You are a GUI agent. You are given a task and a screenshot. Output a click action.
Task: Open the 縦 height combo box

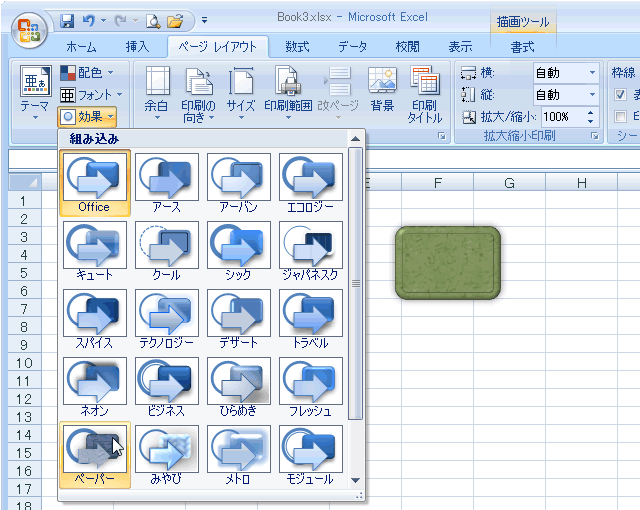pyautogui.click(x=566, y=95)
